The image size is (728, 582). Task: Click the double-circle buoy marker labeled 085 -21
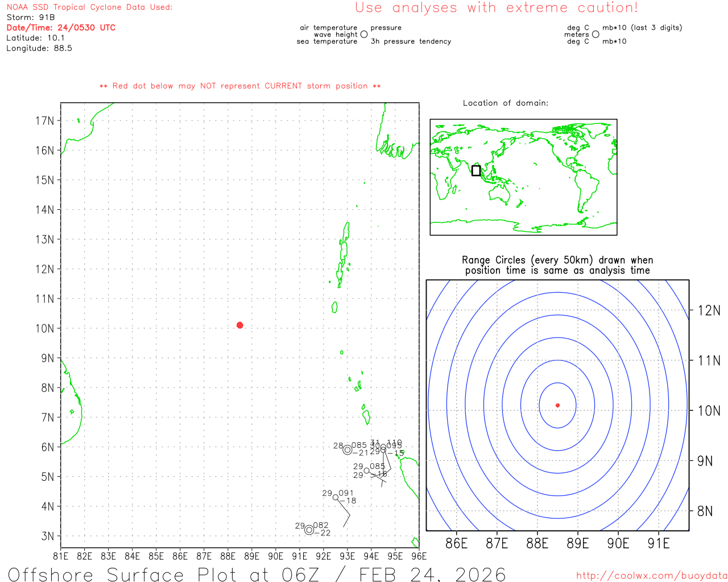[x=348, y=450]
